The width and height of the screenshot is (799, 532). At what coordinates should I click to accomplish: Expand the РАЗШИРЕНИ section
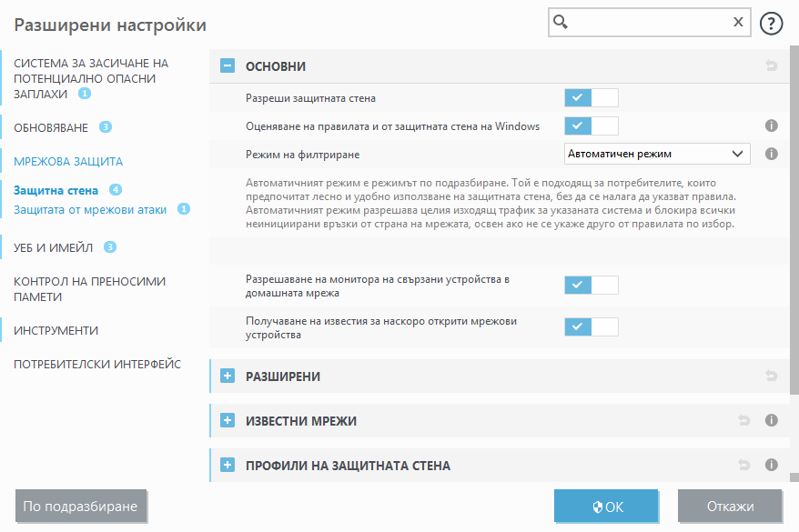(227, 376)
